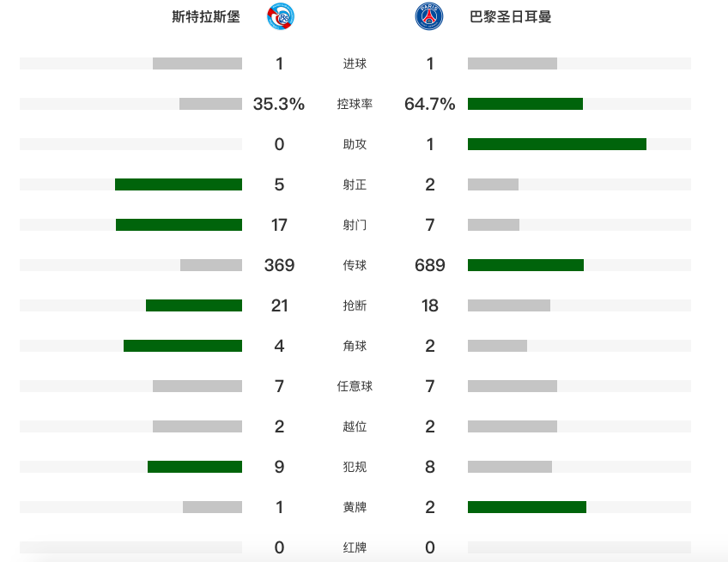Click the 35.3% possession value

[x=278, y=104]
